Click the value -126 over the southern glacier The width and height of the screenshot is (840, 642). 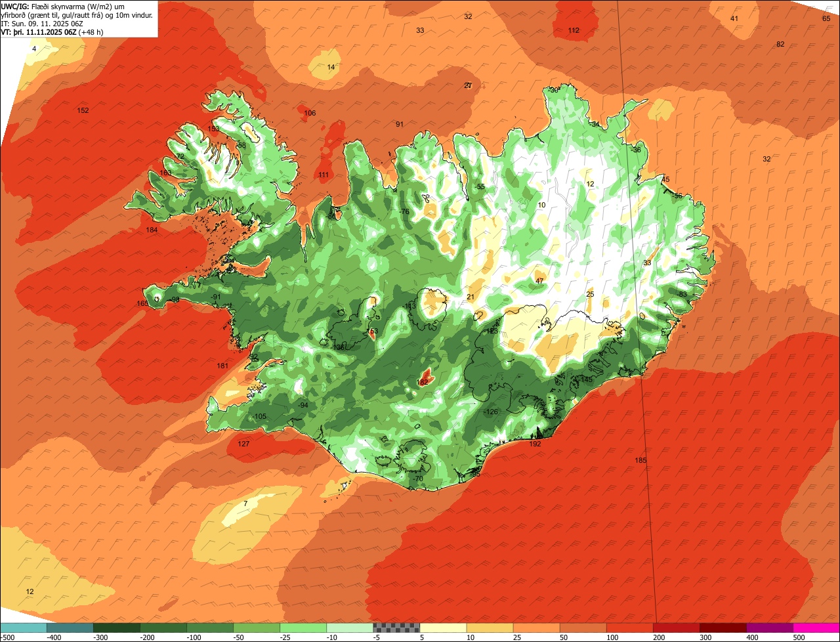[491, 412]
